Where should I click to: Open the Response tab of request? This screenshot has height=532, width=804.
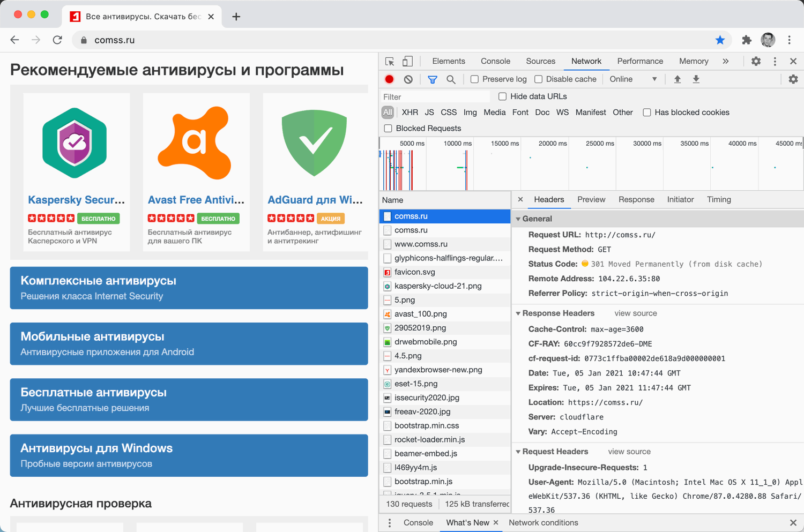(636, 199)
